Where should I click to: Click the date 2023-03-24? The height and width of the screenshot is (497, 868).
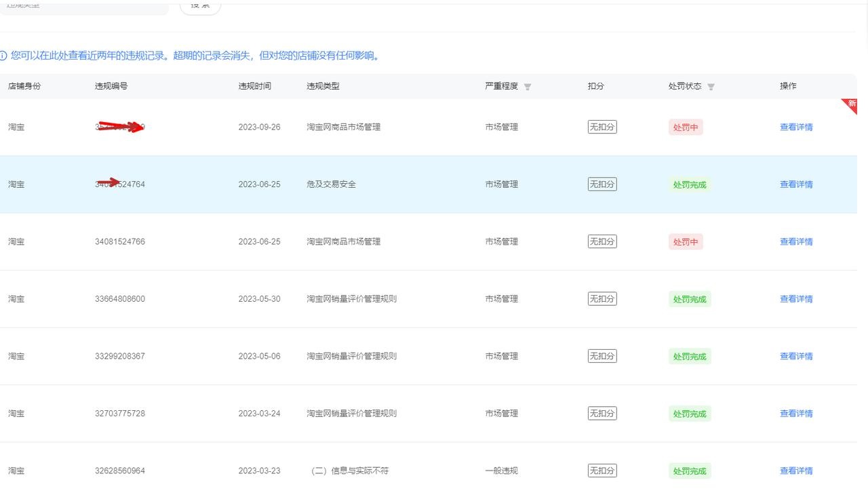point(259,414)
